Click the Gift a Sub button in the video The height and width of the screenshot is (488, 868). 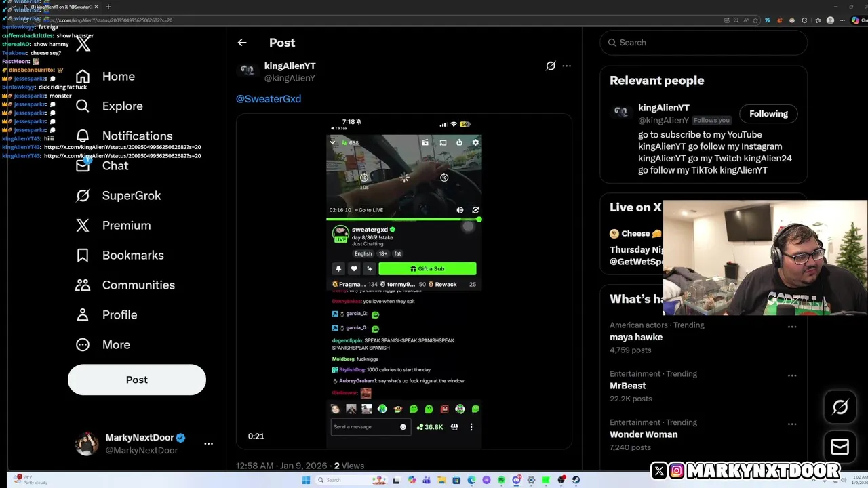pos(427,269)
